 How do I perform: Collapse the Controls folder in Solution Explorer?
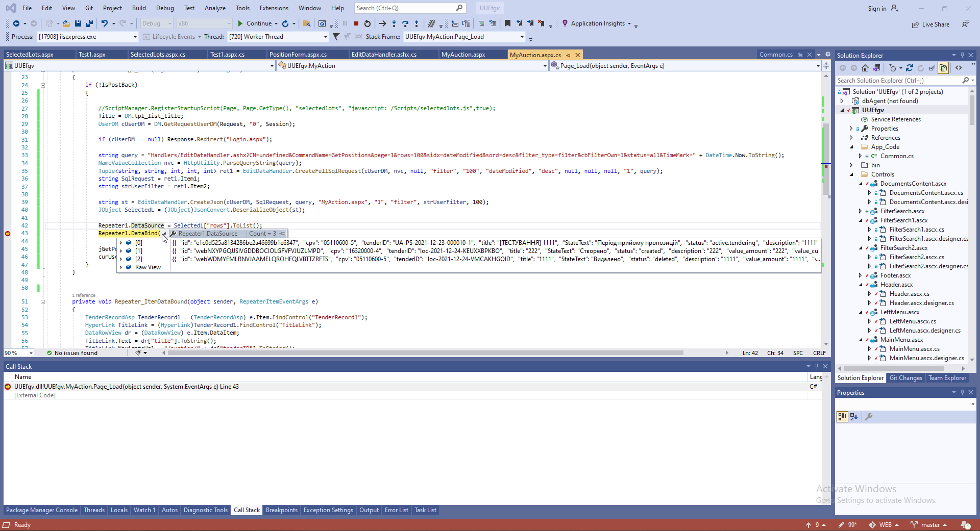coord(851,174)
